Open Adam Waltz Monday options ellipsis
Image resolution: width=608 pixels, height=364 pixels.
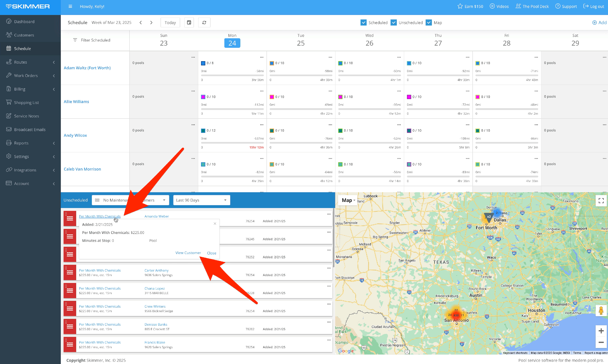262,57
